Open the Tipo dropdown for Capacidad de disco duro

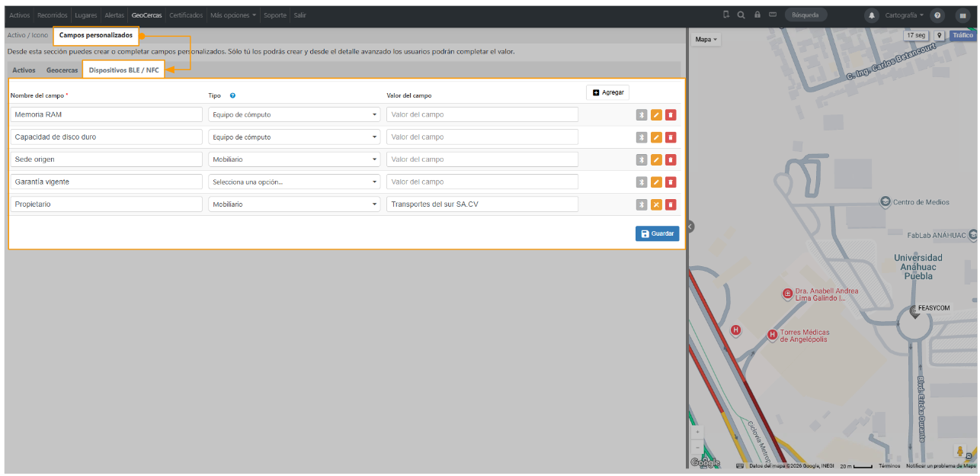[294, 137]
